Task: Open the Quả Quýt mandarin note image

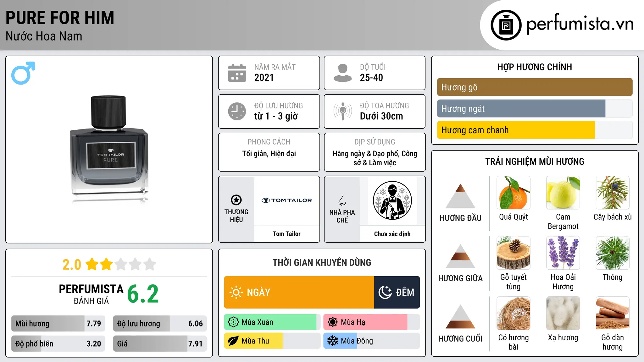Action: [x=514, y=193]
